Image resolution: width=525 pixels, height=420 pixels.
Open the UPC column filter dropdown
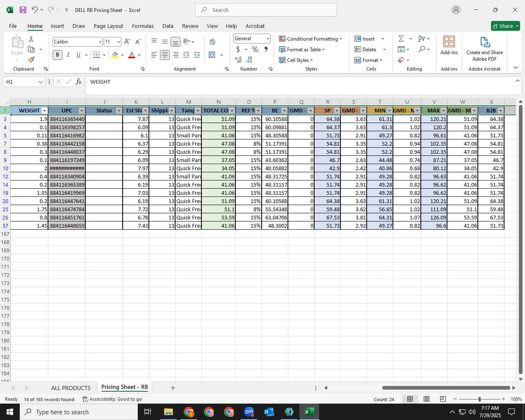pyautogui.click(x=82, y=111)
